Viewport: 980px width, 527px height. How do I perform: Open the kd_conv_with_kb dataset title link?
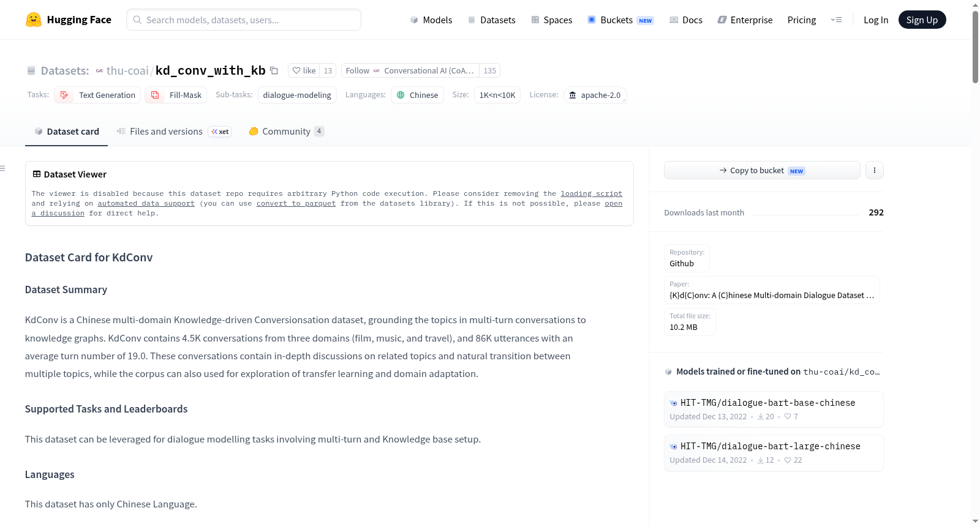click(211, 70)
